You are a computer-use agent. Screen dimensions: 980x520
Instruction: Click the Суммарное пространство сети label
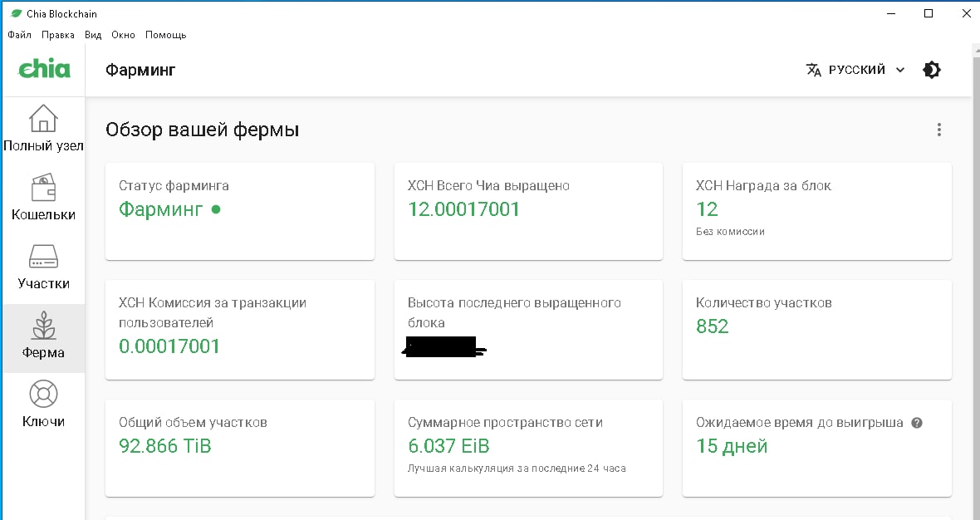505,423
